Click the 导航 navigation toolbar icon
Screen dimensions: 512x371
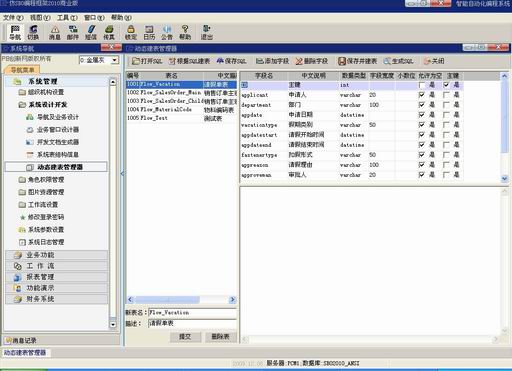[x=15, y=32]
